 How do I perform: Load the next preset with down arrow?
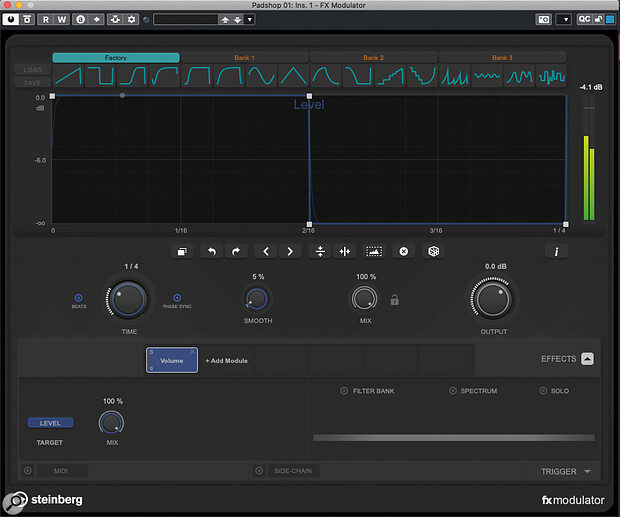tap(238, 19)
